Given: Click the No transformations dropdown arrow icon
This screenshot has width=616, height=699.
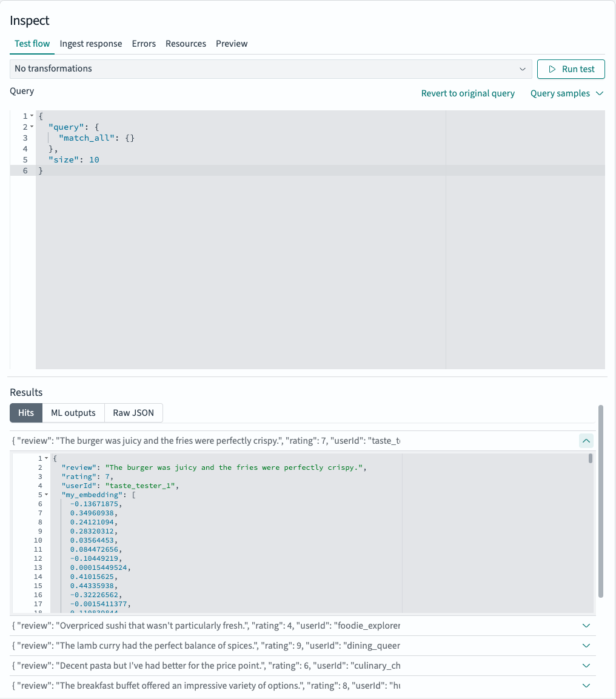Looking at the screenshot, I should pos(524,69).
